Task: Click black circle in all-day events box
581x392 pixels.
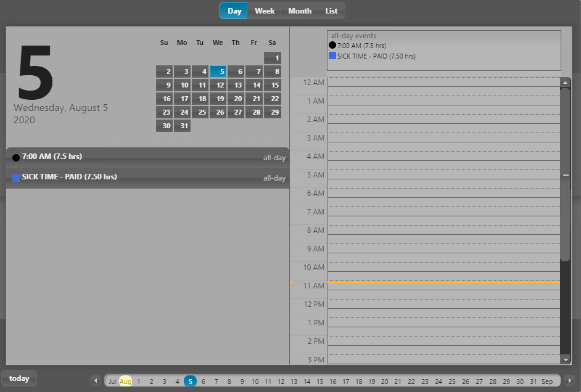Action: tap(332, 45)
